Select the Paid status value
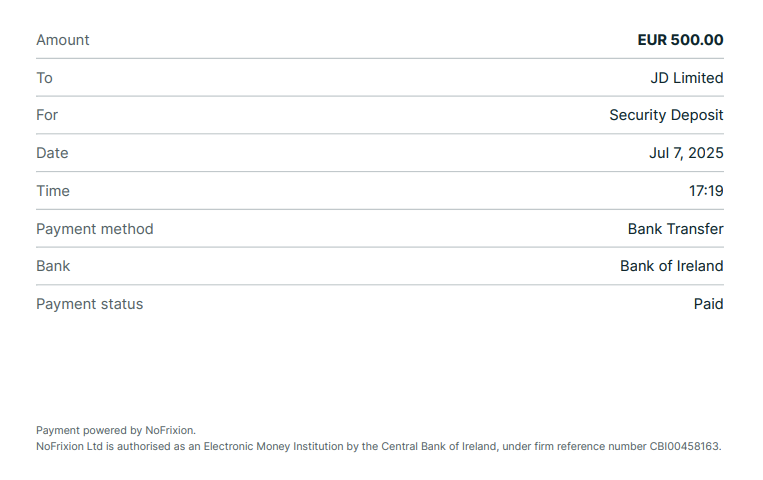 [x=708, y=304]
